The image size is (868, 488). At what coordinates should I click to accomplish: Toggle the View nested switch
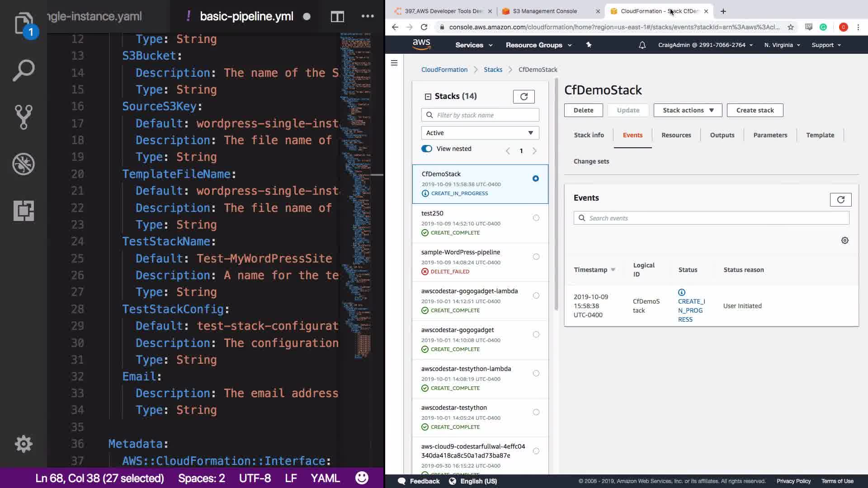click(427, 149)
